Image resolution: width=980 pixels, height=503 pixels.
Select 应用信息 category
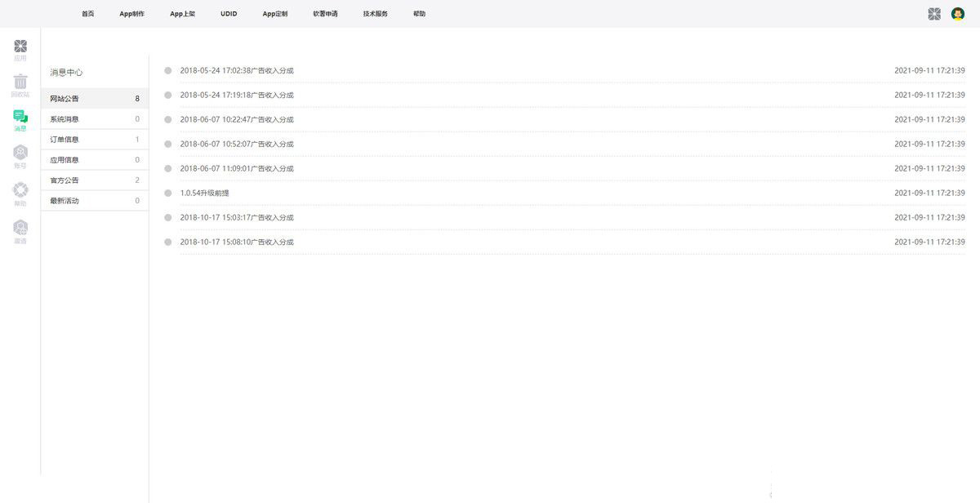pos(65,160)
